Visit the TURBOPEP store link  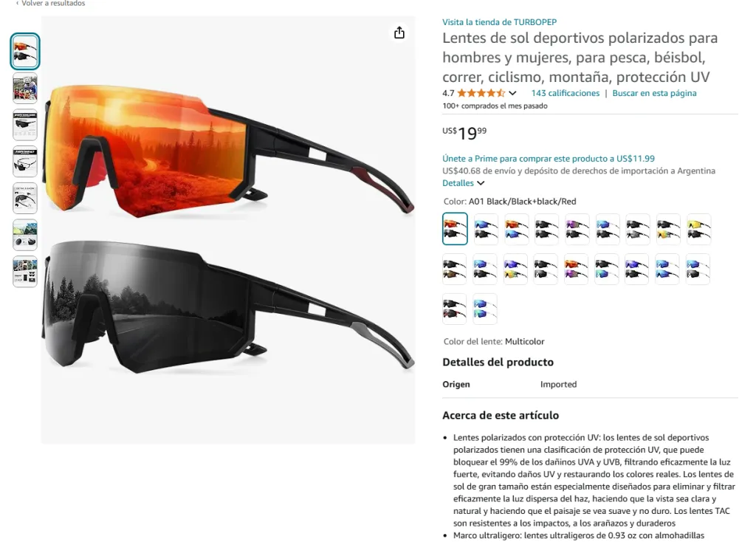500,22
